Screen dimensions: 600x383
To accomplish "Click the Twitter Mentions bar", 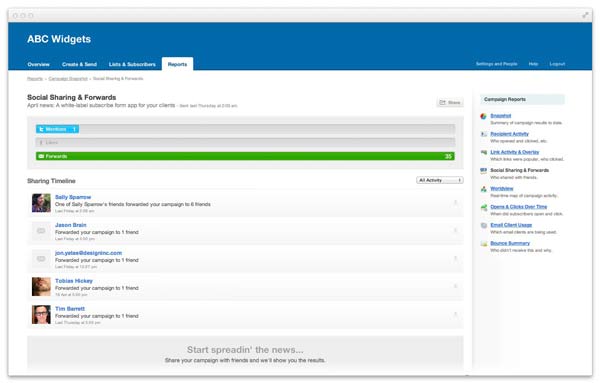I will pos(57,129).
